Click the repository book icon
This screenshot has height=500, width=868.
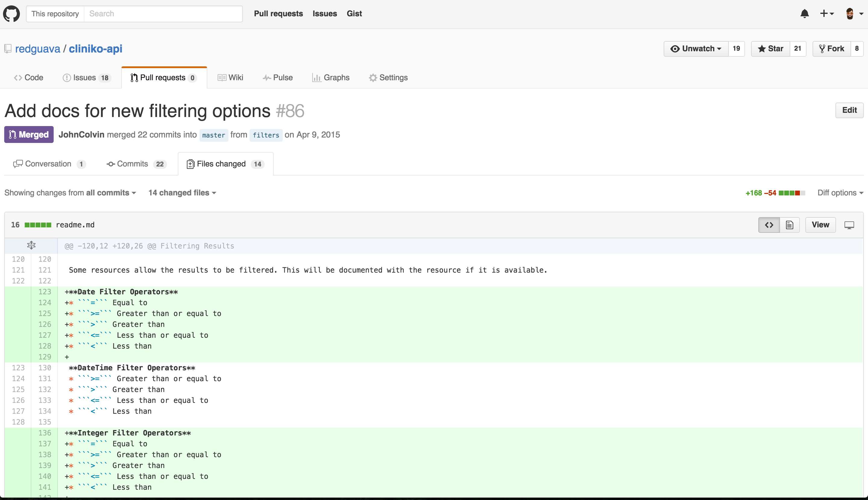pyautogui.click(x=8, y=49)
